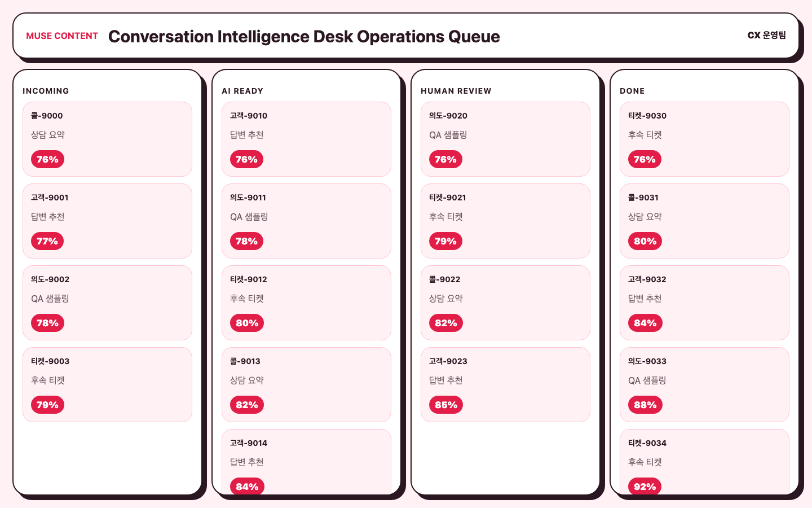Click the MUSE CONTENT brand link
Image resolution: width=812 pixels, height=508 pixels.
tap(62, 36)
